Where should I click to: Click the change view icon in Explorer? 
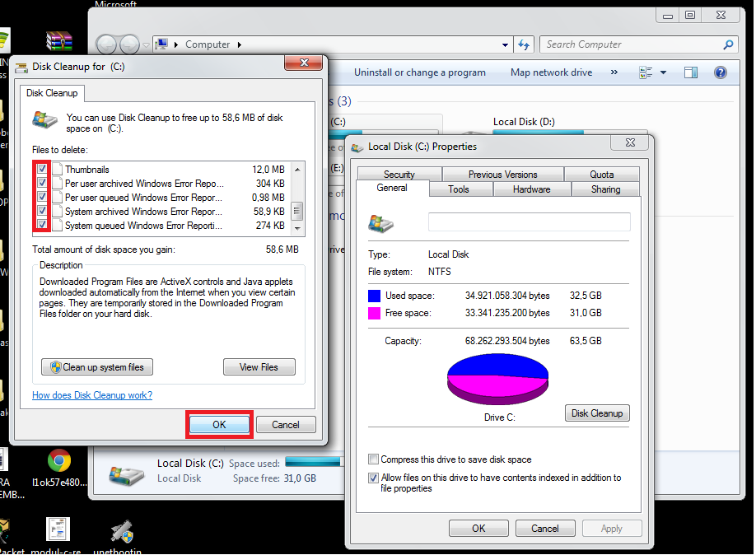646,72
